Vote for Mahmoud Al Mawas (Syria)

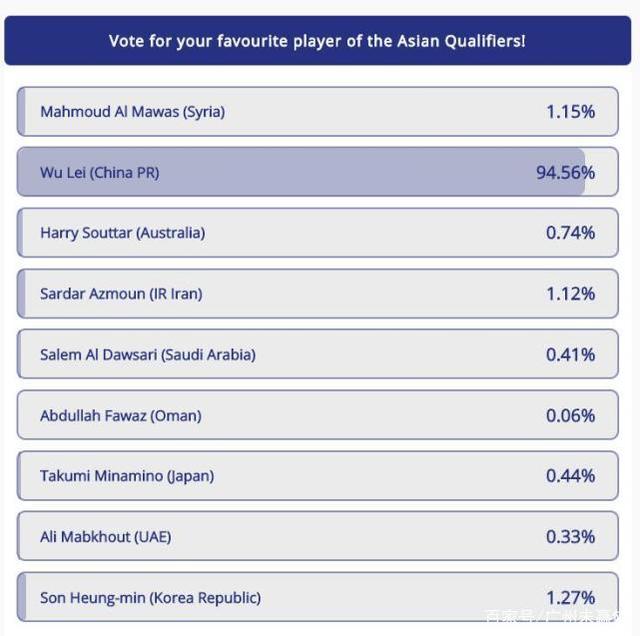132,112
